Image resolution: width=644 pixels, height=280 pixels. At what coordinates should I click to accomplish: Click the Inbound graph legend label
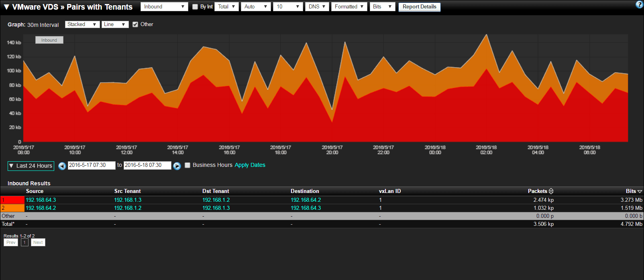[x=49, y=40]
